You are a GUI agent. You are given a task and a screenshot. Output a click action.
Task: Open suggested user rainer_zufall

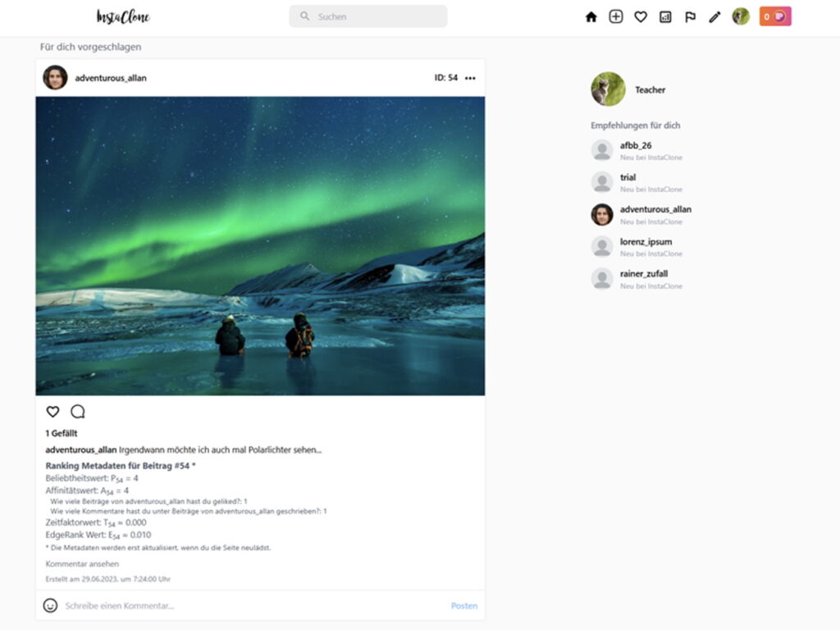(x=644, y=274)
